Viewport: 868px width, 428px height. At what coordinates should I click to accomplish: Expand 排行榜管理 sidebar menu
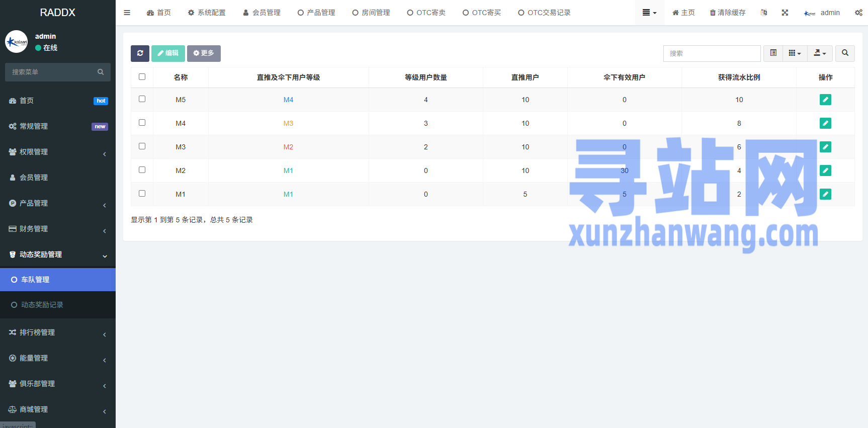pyautogui.click(x=58, y=332)
